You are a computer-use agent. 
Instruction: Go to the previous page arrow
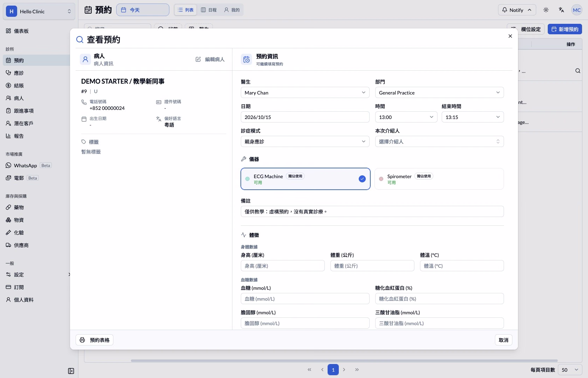click(x=322, y=370)
